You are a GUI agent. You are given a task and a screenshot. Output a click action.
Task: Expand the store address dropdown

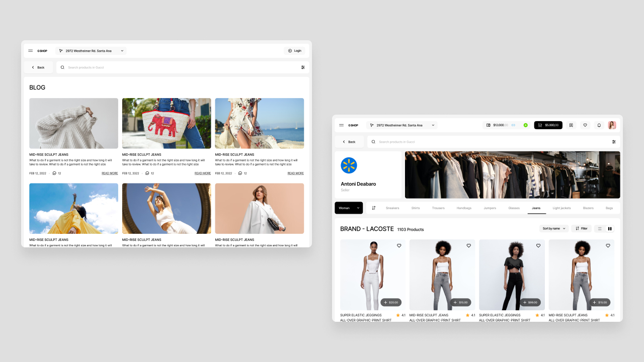tap(432, 125)
